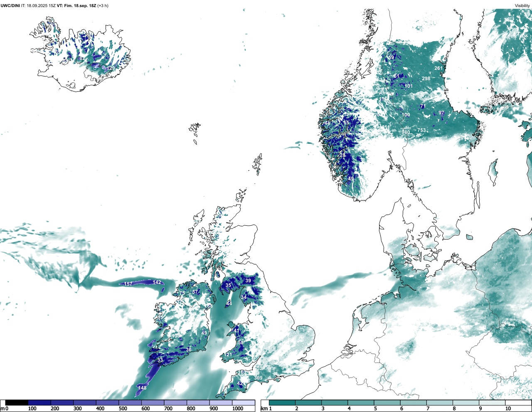Click the '(+3 h)' forecast offset text

[x=103, y=6]
